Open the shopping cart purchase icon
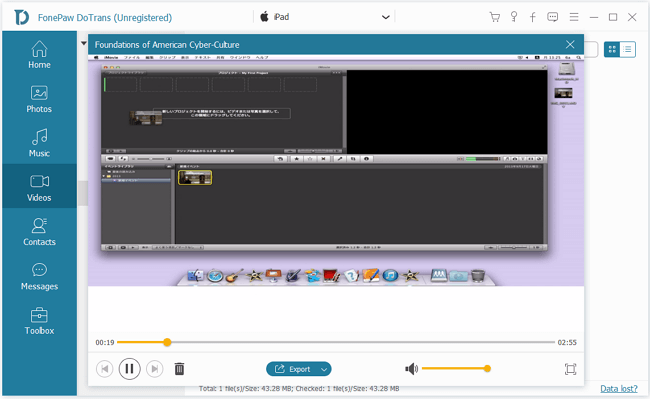 494,17
